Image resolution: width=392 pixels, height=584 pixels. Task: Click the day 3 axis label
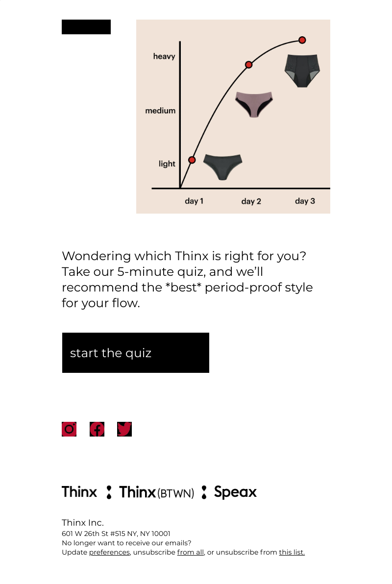click(x=305, y=201)
